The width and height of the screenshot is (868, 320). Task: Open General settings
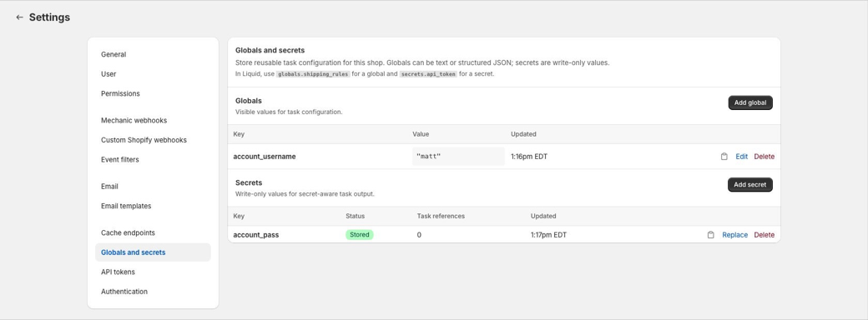tap(114, 54)
